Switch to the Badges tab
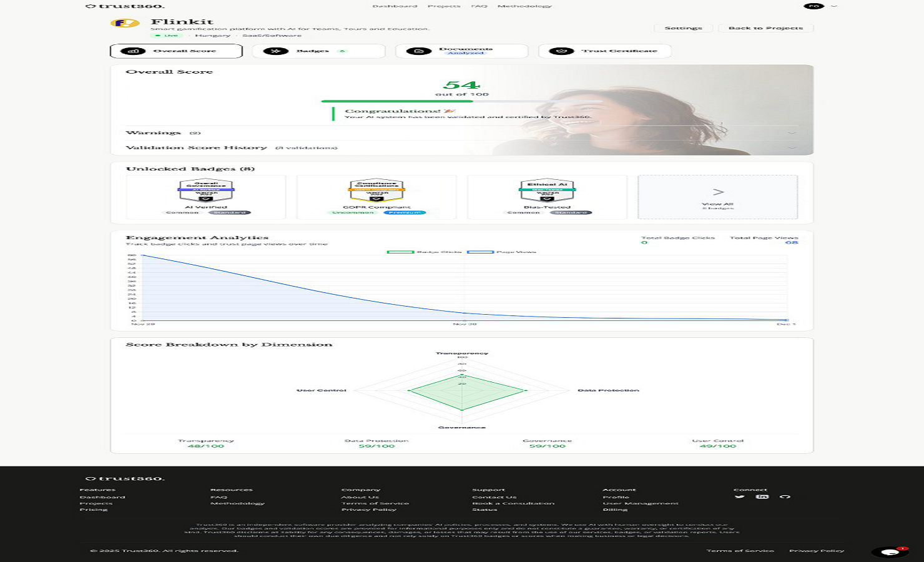924x562 pixels. (x=318, y=51)
